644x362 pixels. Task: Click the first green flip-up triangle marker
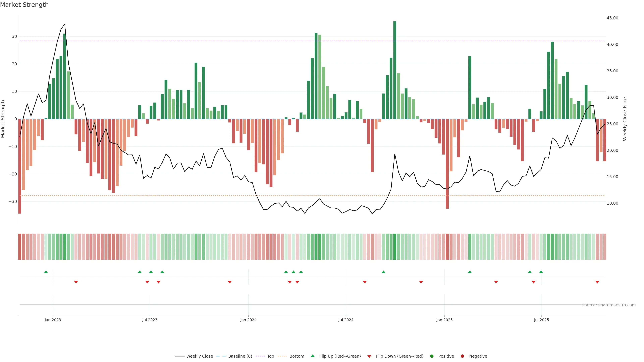point(46,272)
